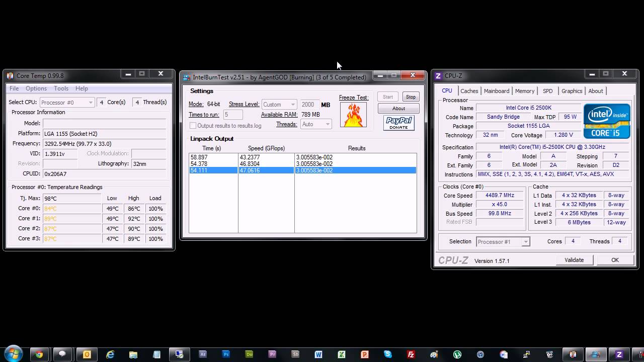Launch Adobe Dreamweaver from taskbar
The width and height of the screenshot is (644, 362).
coord(249,354)
